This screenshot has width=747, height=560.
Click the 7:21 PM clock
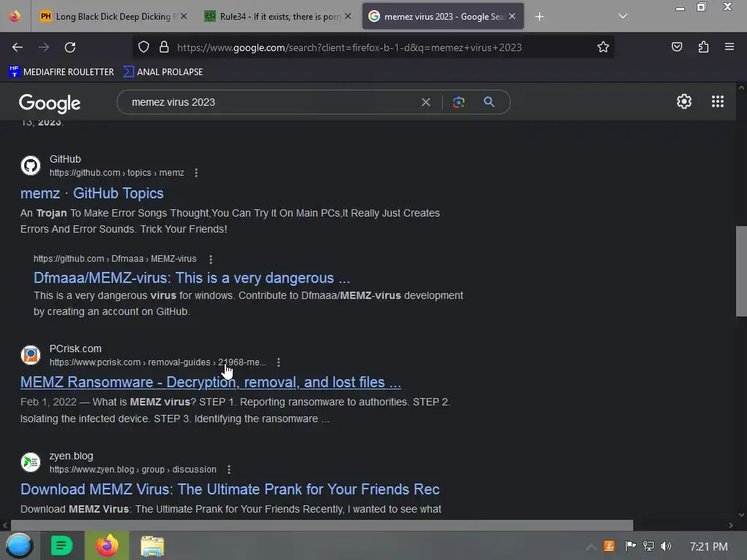point(708,547)
